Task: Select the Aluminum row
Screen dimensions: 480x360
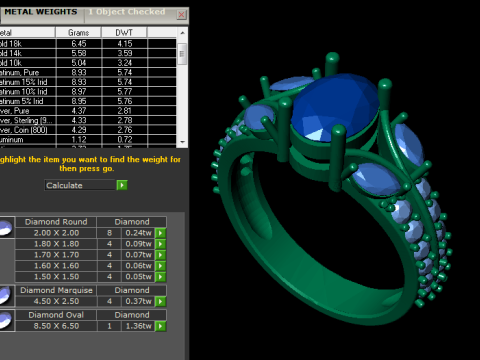Action: coord(88,140)
